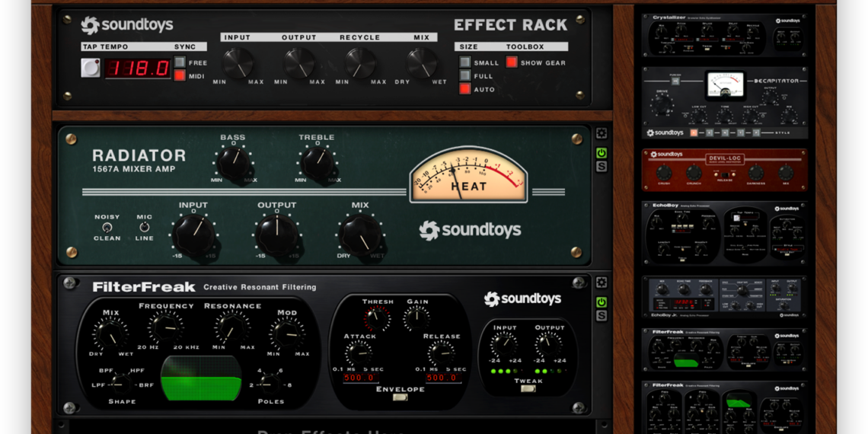The image size is (868, 434).
Task: Open the FilterFreak Tweak button
Action: [x=528, y=388]
